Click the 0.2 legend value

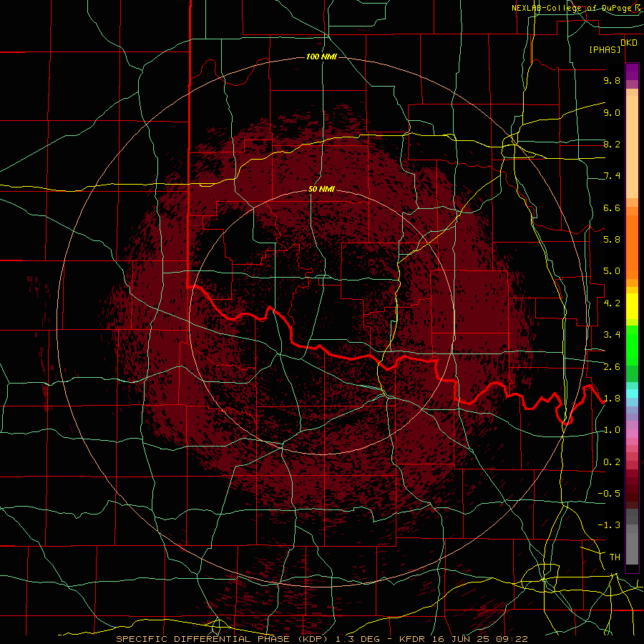(612, 462)
